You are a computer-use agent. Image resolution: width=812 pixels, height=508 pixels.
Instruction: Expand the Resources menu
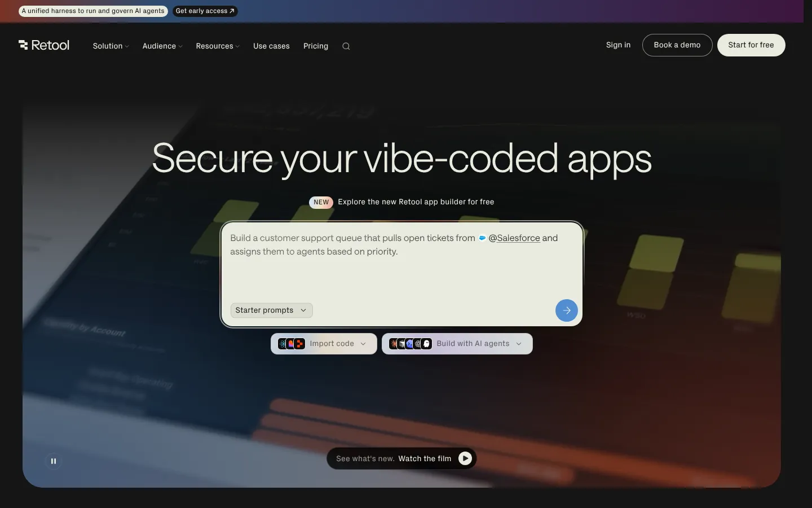coord(218,46)
